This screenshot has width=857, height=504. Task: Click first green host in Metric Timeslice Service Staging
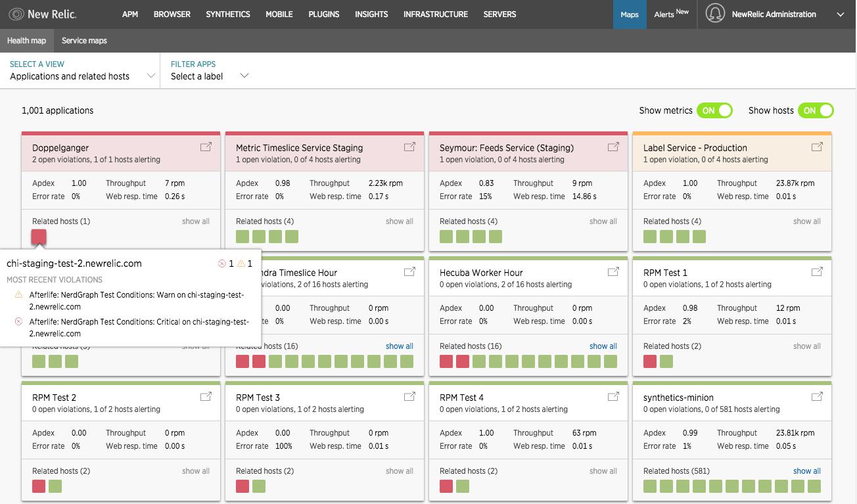[243, 237]
